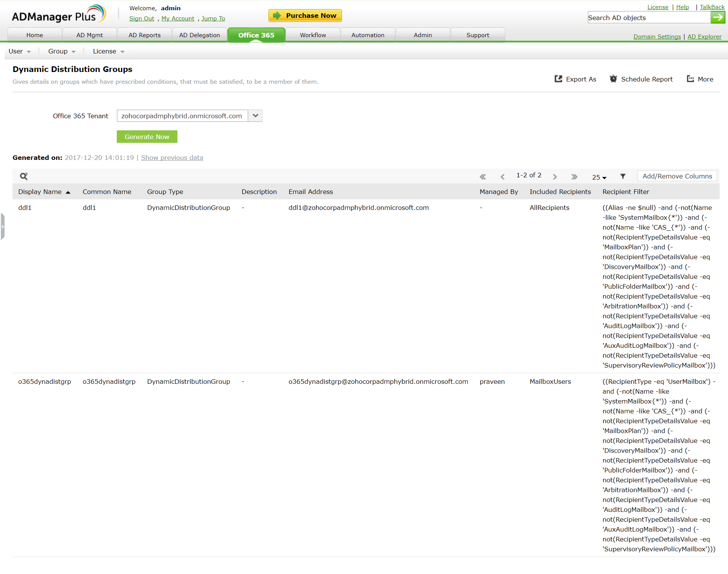The image size is (728, 574).
Task: Go to first page of results
Action: click(483, 177)
